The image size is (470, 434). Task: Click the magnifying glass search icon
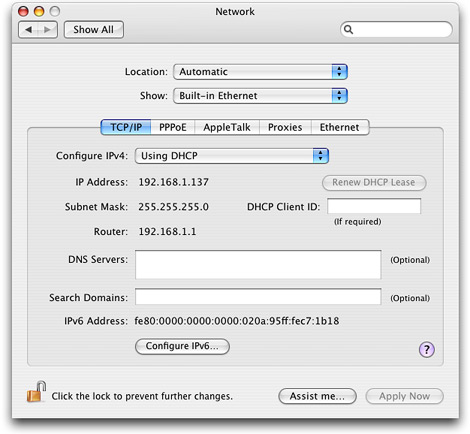click(x=348, y=30)
